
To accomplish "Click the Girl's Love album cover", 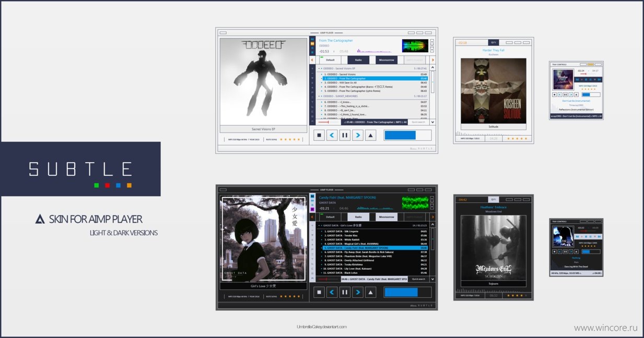I will pos(263,239).
